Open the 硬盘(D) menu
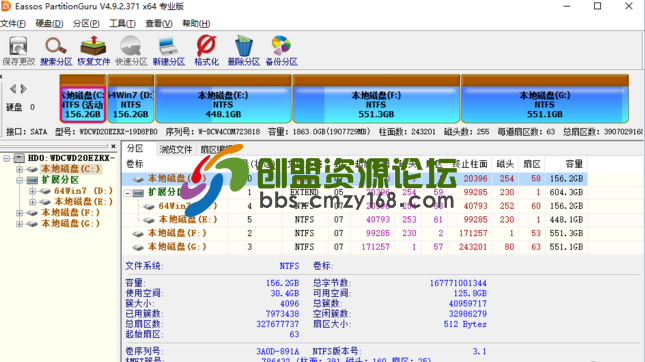The height and width of the screenshot is (362, 645). (x=49, y=23)
